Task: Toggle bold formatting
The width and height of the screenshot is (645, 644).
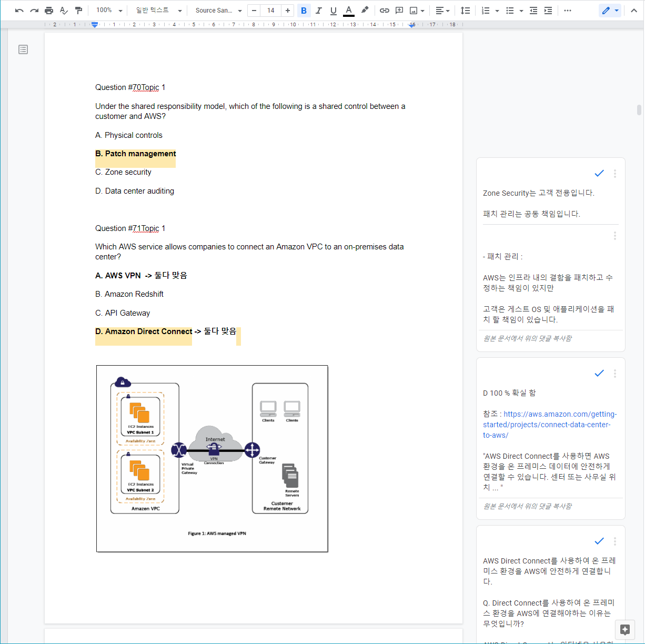Action: point(304,11)
